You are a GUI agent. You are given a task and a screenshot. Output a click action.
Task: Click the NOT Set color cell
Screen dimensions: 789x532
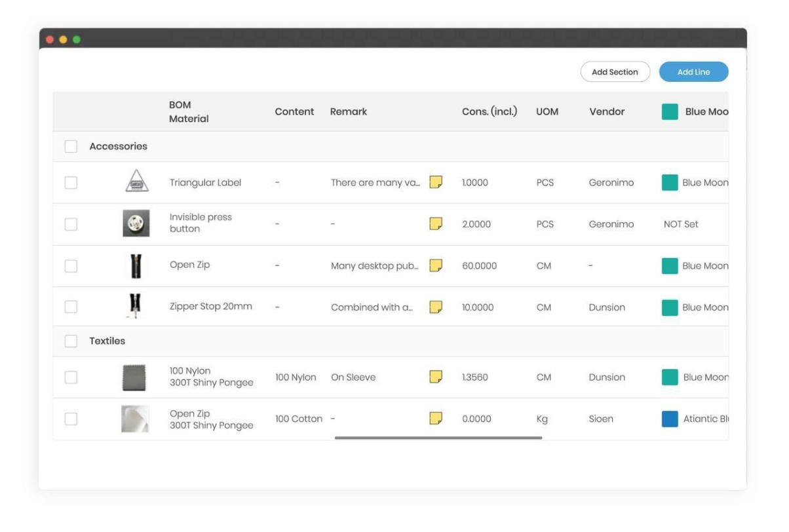(681, 224)
